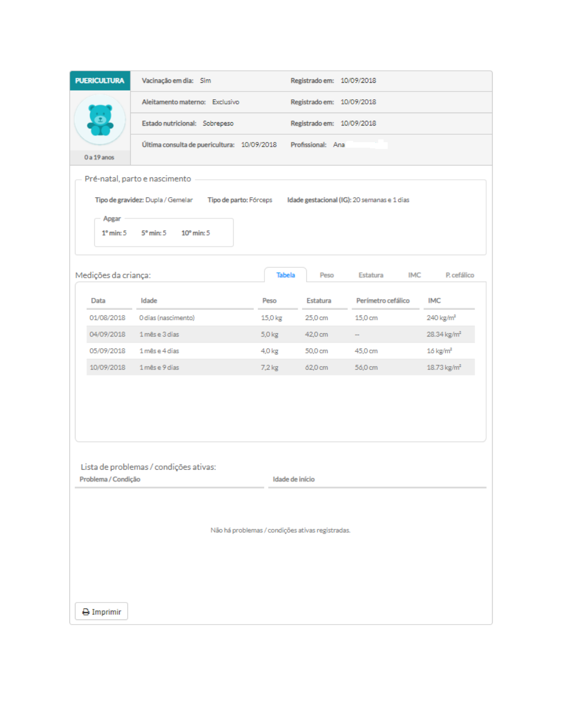Screen dimensions: 563x728
Task: Switch to the IMC tab
Action: point(414,275)
